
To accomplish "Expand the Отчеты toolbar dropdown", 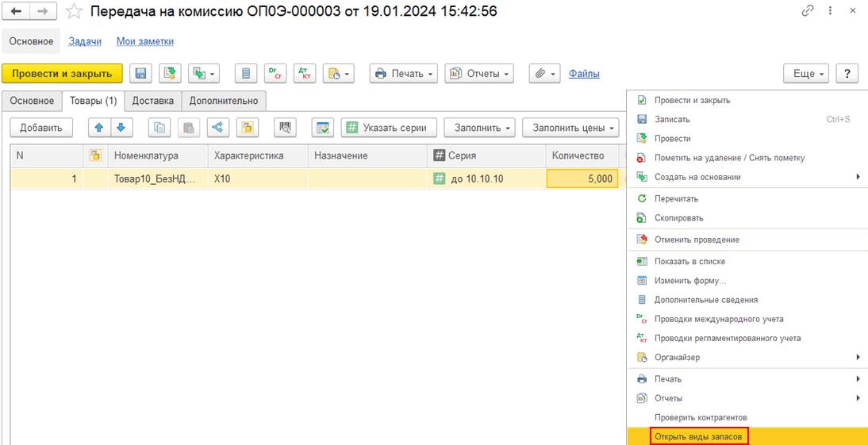I will 479,74.
